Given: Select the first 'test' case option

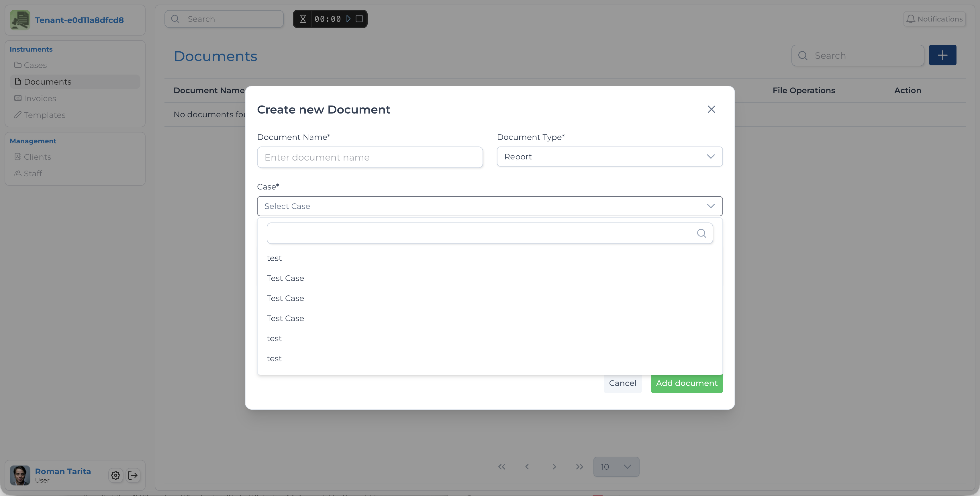Looking at the screenshot, I should [x=274, y=258].
